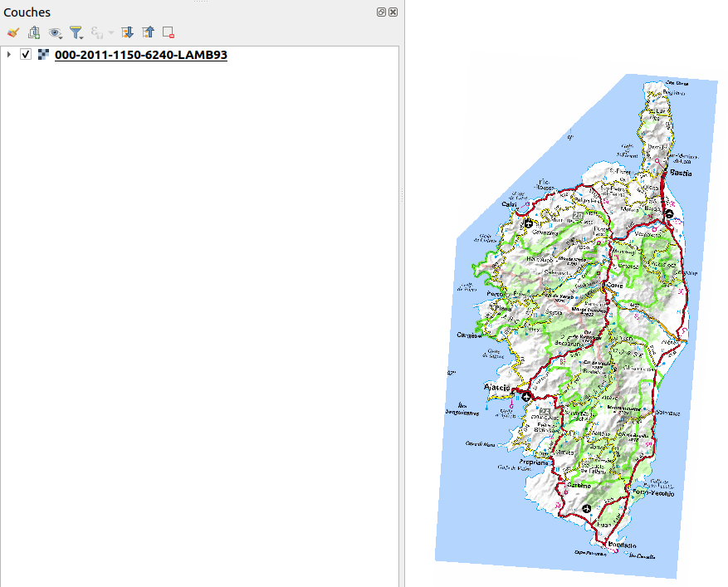Open the map themes eye icon
The height and width of the screenshot is (587, 728).
(x=55, y=33)
